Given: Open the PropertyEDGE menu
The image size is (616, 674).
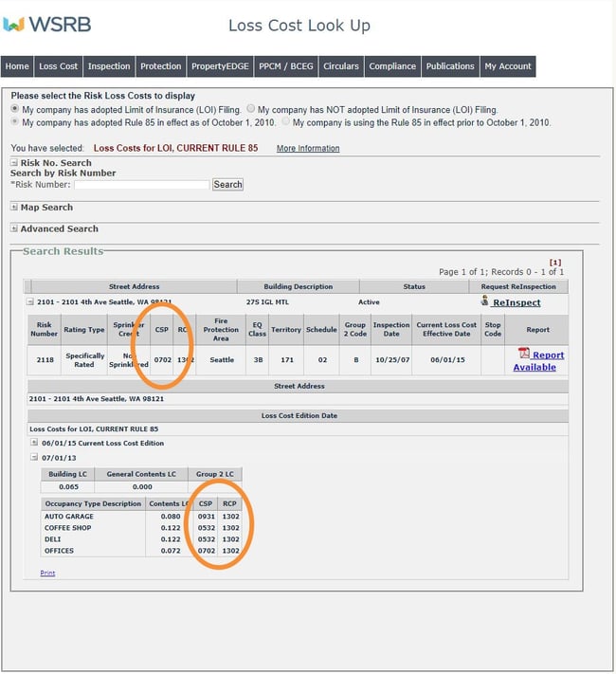Looking at the screenshot, I should tap(220, 66).
